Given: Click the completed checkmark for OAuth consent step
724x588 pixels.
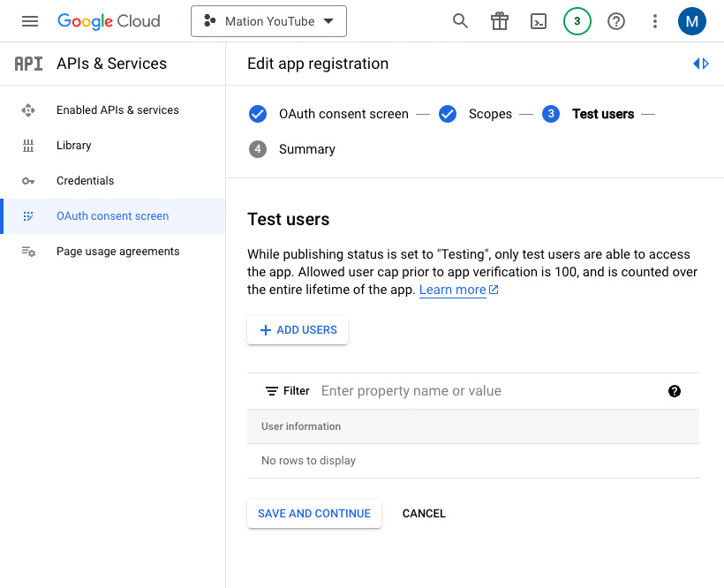Looking at the screenshot, I should tap(258, 114).
